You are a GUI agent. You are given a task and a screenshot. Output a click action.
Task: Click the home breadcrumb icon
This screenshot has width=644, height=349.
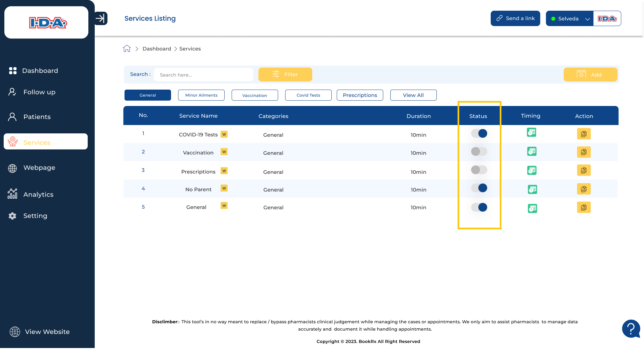click(x=127, y=49)
